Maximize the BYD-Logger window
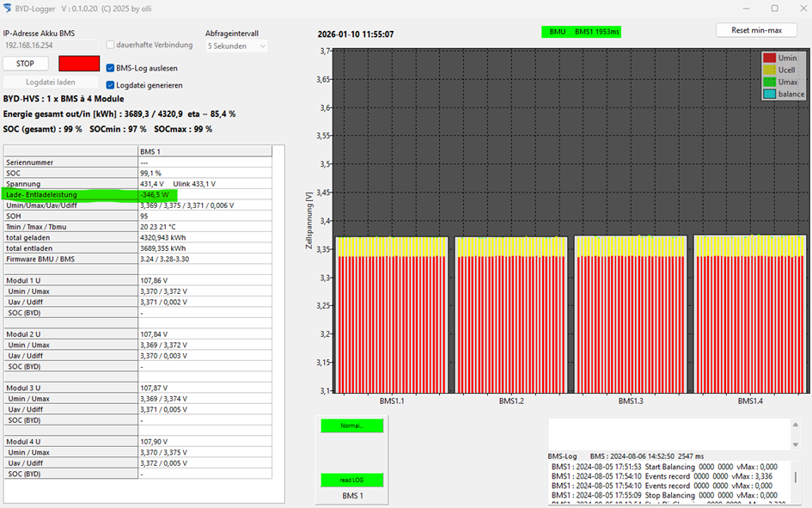 [x=774, y=9]
